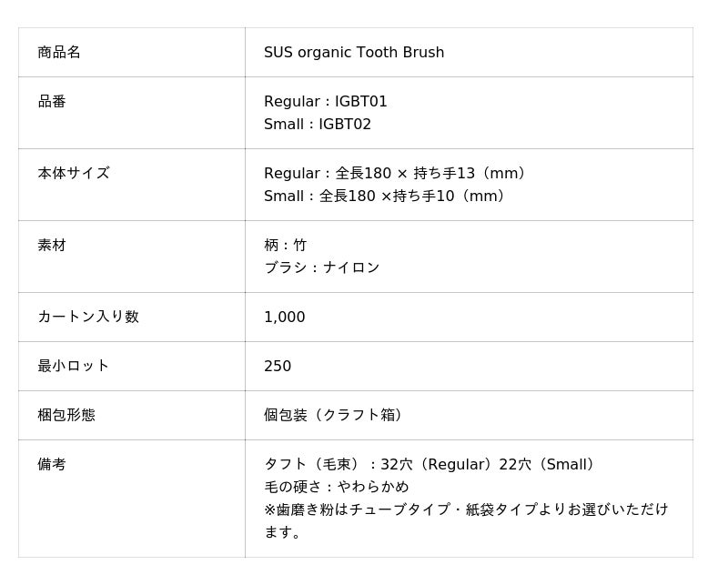Click the 最小ロット row label

(x=74, y=367)
